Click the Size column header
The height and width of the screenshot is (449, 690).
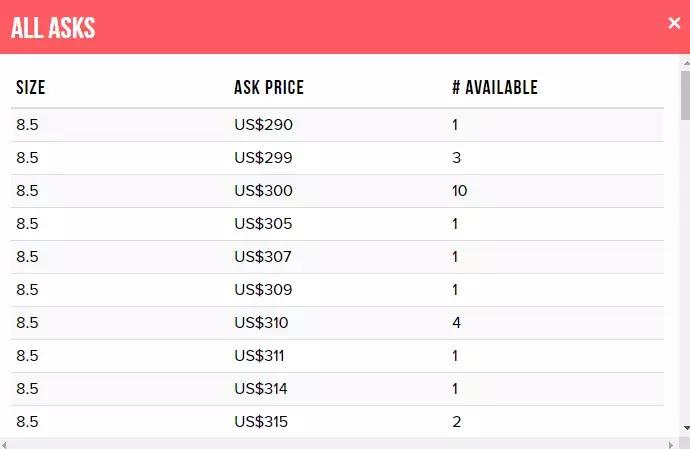coord(31,88)
